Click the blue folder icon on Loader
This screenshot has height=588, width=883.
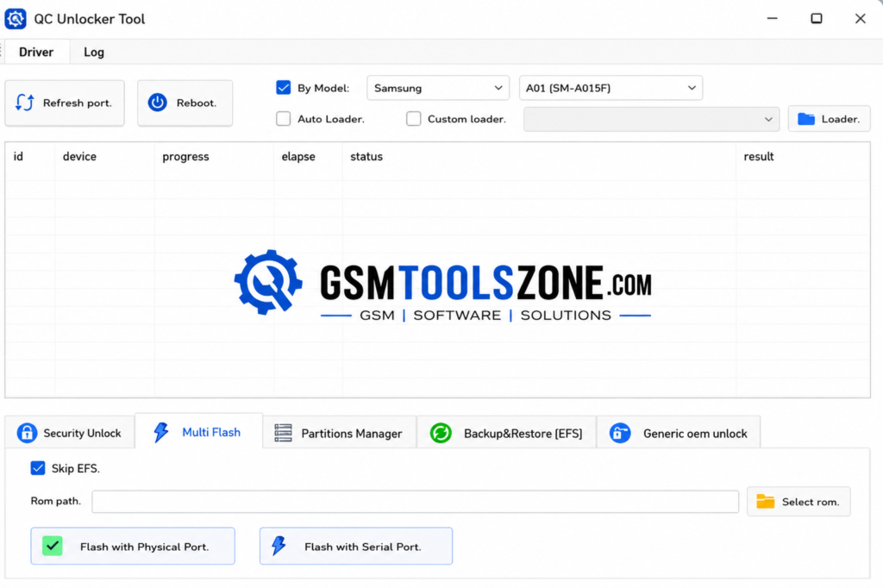click(806, 119)
